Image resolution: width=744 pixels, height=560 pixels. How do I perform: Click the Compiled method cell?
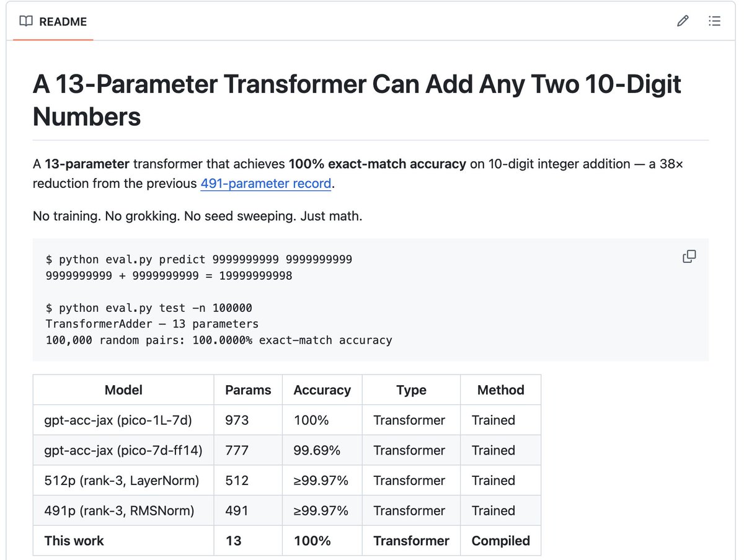500,541
